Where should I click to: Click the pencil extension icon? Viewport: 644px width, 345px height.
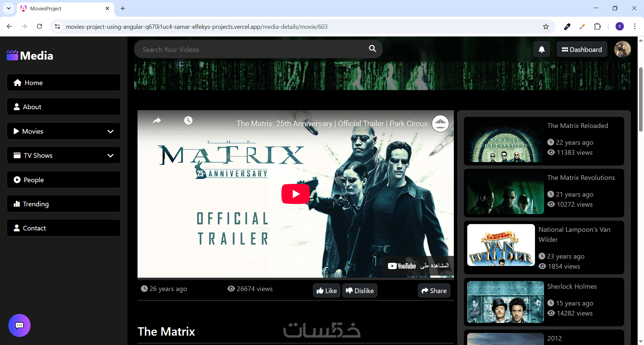pyautogui.click(x=582, y=27)
